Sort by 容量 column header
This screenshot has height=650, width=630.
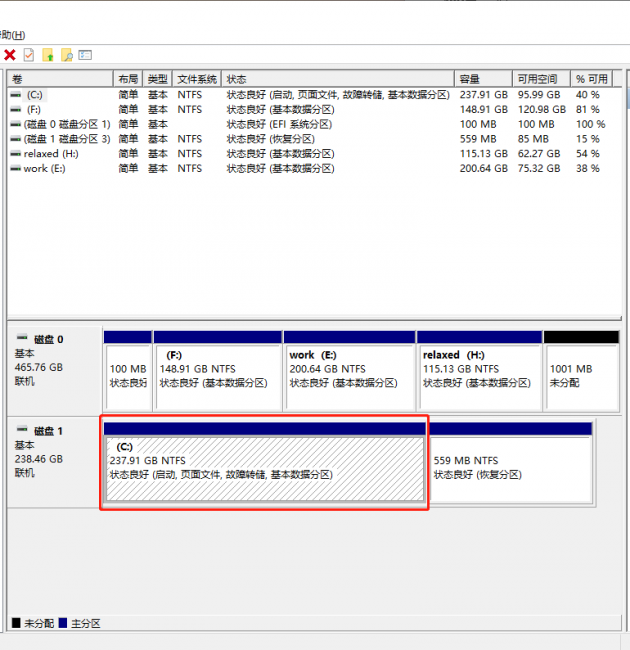483,79
